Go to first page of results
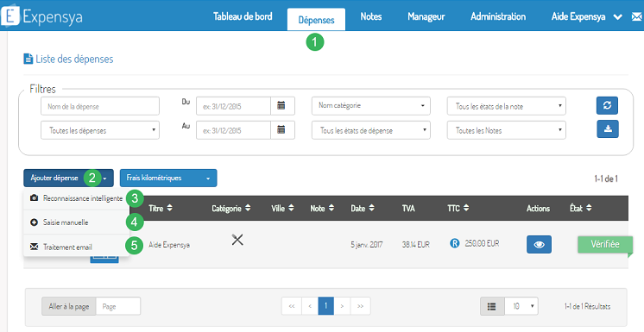 click(292, 306)
